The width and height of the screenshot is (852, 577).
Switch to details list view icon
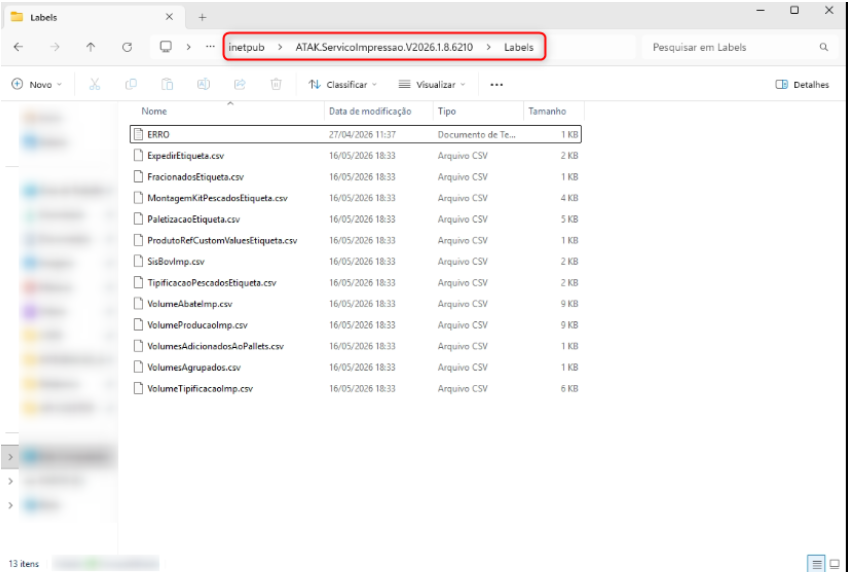pos(816,564)
